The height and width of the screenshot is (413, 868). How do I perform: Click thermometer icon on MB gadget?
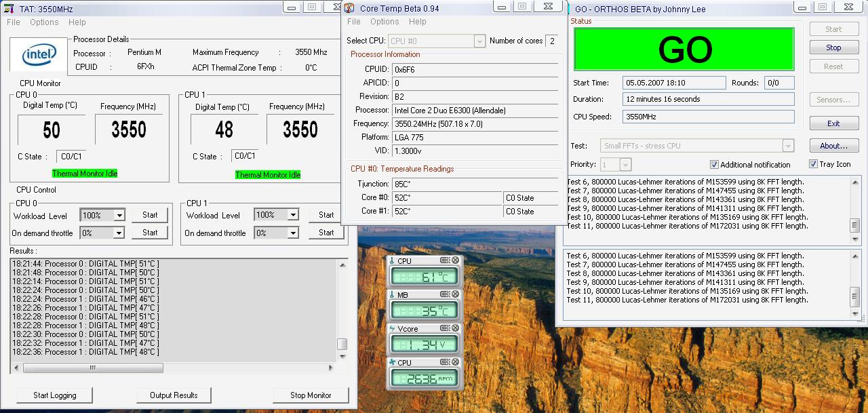(x=392, y=295)
